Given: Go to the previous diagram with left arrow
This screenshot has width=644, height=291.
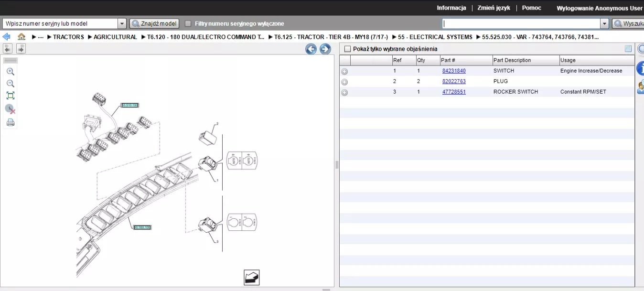Looking at the screenshot, I should 311,49.
